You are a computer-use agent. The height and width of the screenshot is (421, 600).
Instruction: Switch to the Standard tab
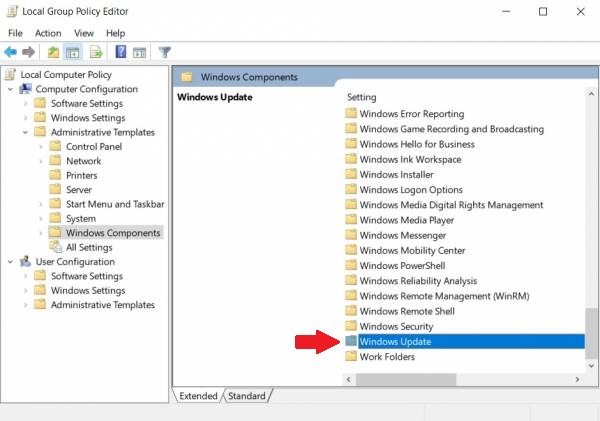pos(247,396)
